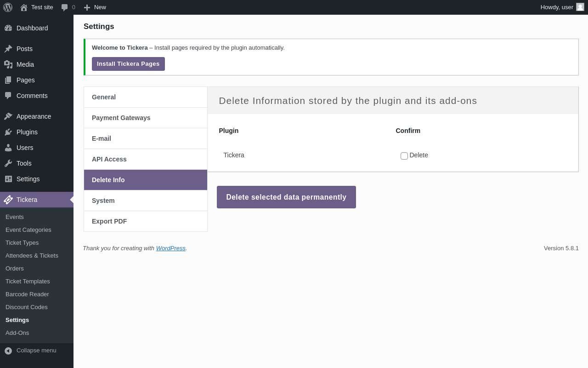The height and width of the screenshot is (368, 588).
Task: Go to the Ticket Types submenu
Action: pyautogui.click(x=22, y=242)
